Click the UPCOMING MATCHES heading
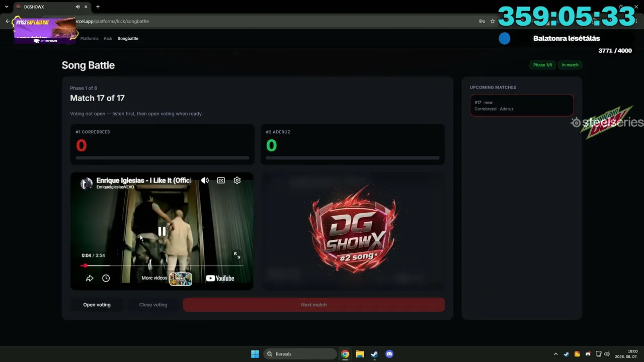 pos(493,87)
